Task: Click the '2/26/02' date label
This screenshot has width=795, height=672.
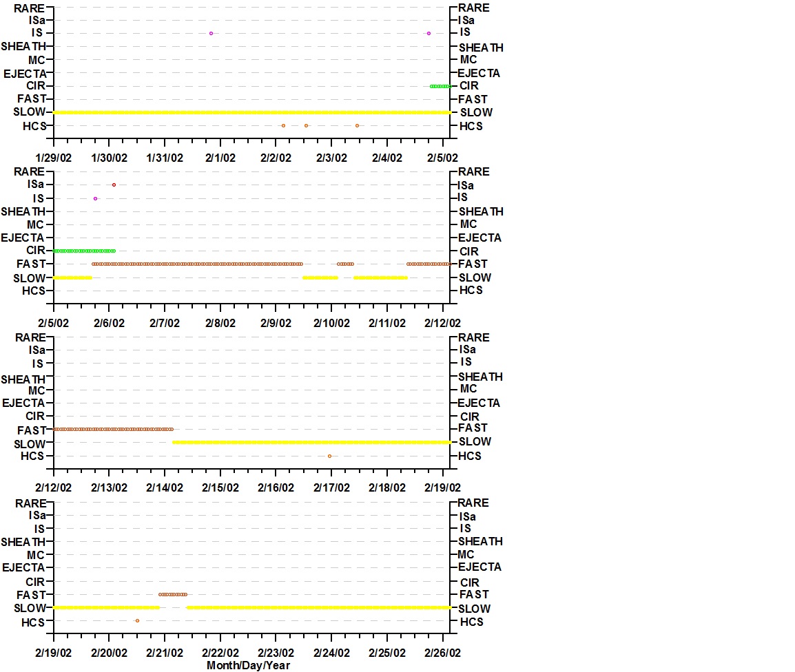Action: point(443,653)
